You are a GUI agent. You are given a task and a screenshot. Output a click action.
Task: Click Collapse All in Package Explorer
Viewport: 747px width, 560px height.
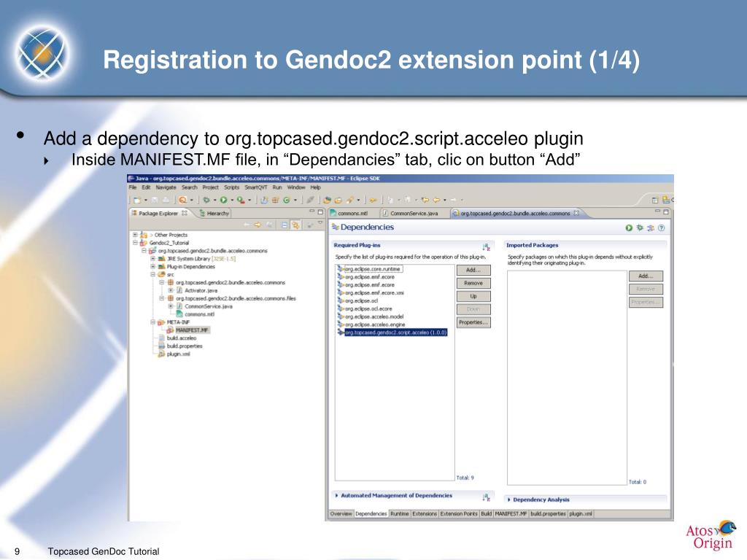[x=284, y=225]
